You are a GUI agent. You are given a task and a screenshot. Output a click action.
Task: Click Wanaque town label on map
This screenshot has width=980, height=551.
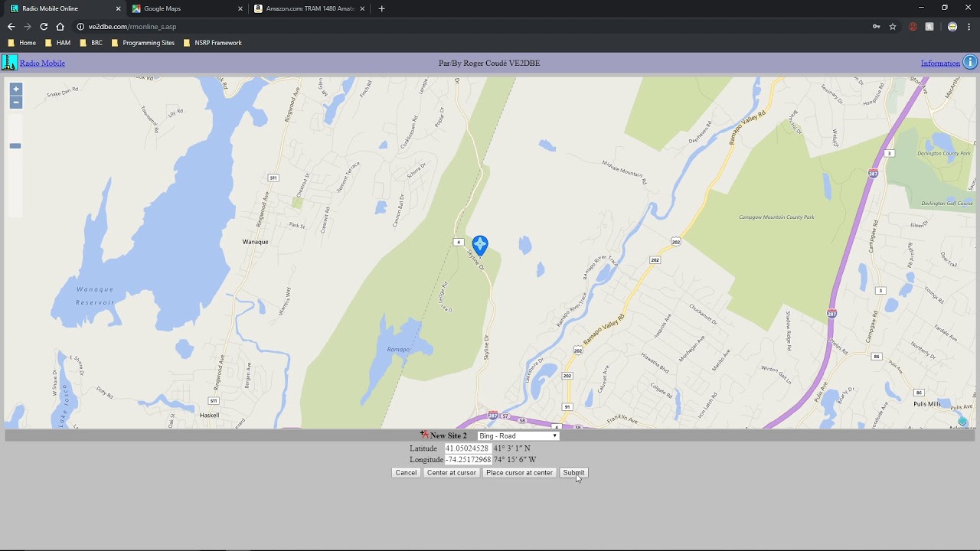pos(255,242)
